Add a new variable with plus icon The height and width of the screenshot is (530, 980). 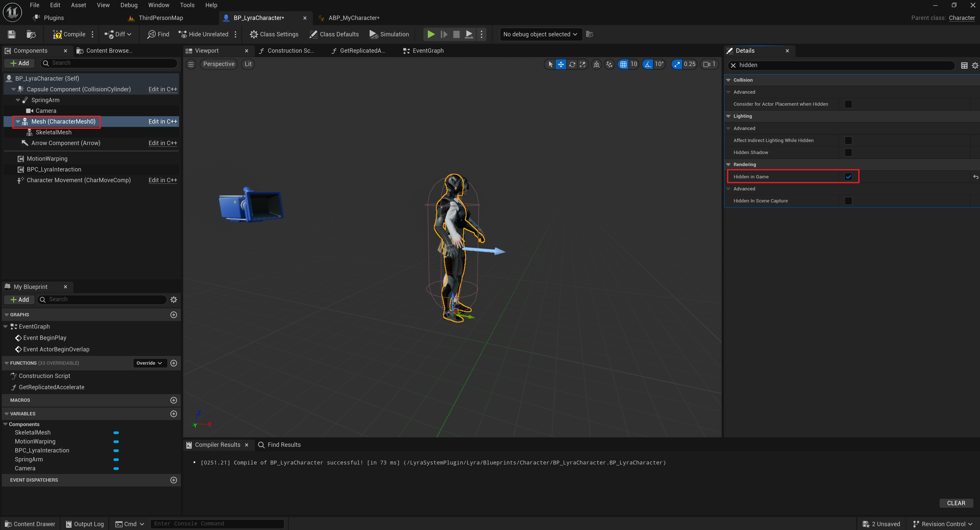(x=173, y=414)
